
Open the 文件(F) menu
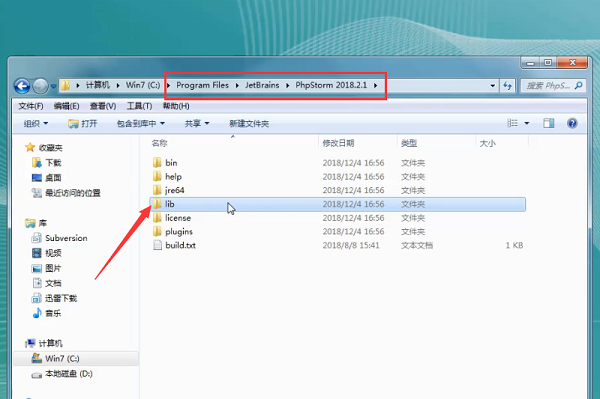pos(31,106)
